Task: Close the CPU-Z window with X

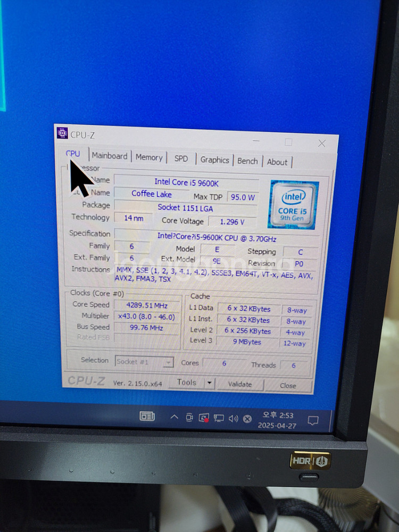Action: click(322, 144)
